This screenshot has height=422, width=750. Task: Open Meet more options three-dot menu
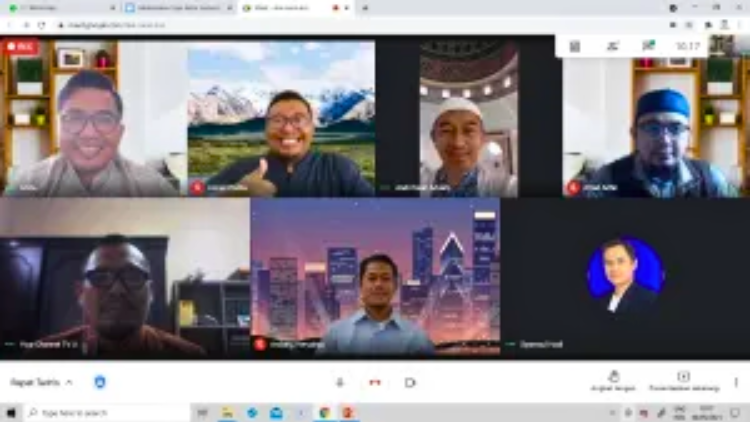pyautogui.click(x=736, y=382)
